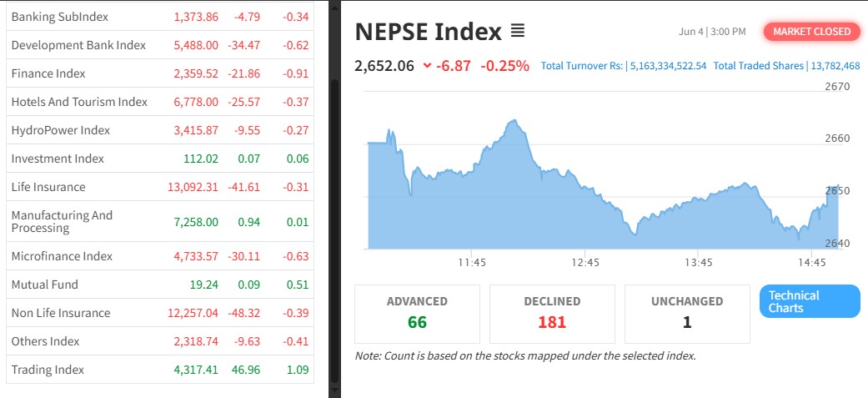
Task: Click the Total Turnover Rs label
Action: (582, 66)
